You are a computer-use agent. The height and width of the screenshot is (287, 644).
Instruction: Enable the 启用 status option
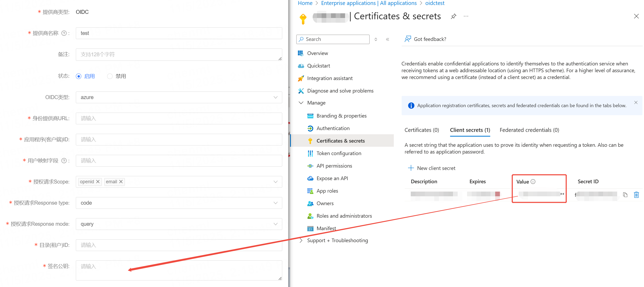[78, 76]
